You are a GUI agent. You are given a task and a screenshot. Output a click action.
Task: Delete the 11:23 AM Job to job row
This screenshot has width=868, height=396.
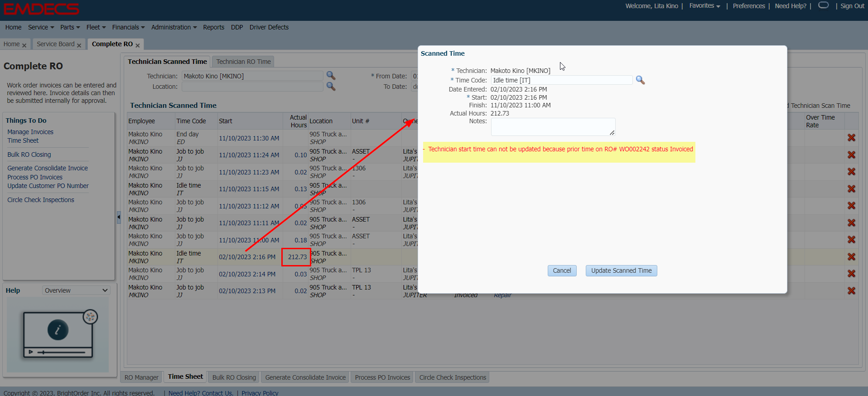click(x=852, y=172)
